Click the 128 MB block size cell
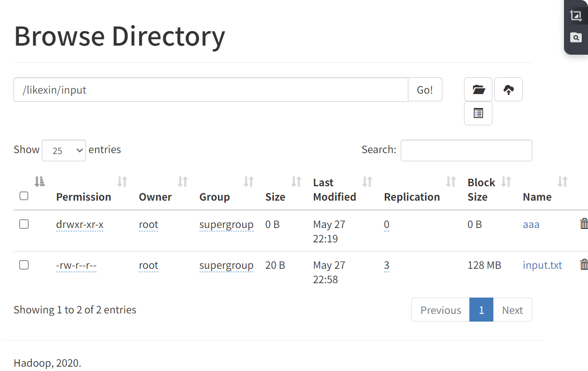The height and width of the screenshot is (371, 588). coord(484,265)
